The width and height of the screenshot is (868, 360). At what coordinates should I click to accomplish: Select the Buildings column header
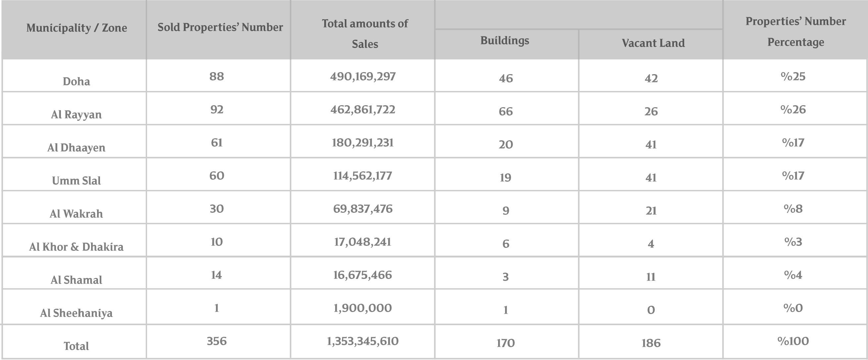click(x=504, y=40)
